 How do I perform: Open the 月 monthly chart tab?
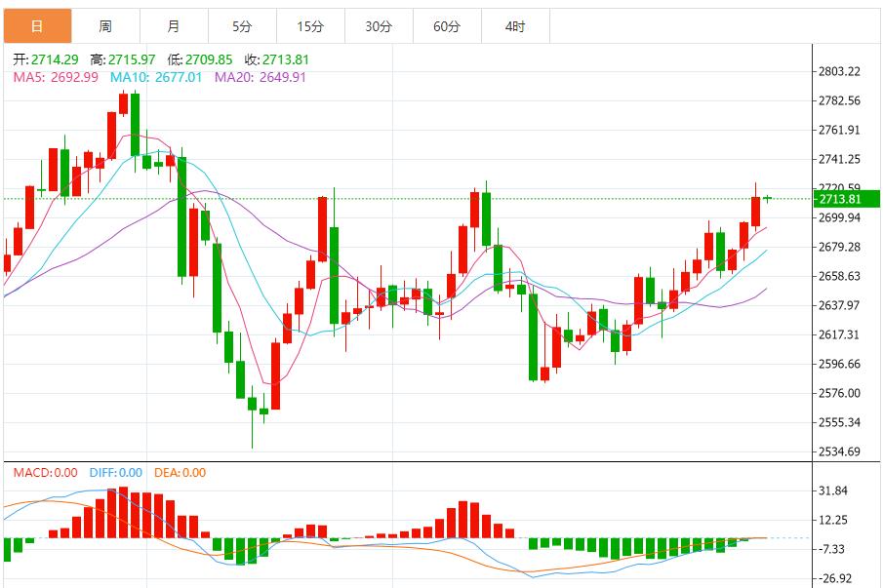click(174, 26)
